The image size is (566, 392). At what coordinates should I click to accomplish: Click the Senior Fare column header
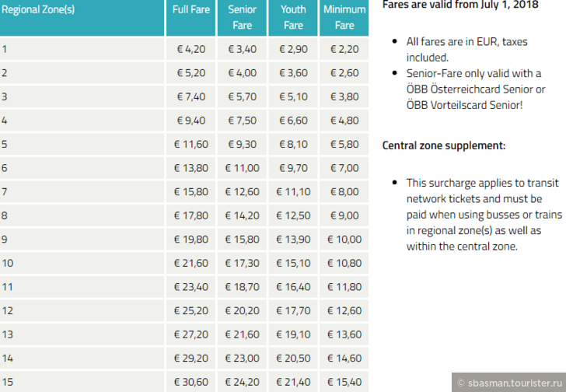(242, 18)
